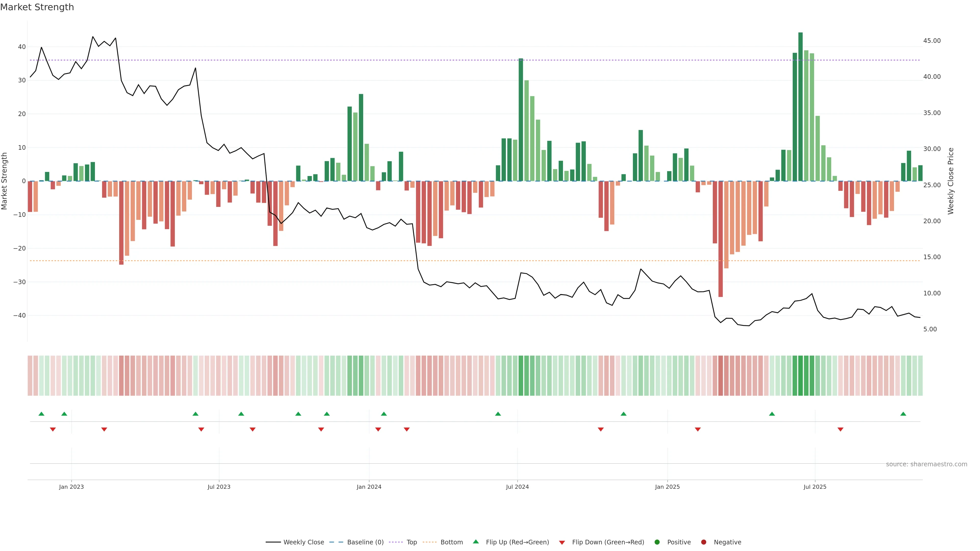This screenshot has width=980, height=551.
Task: Click the Jan 2023 x-axis label
Action: click(71, 487)
